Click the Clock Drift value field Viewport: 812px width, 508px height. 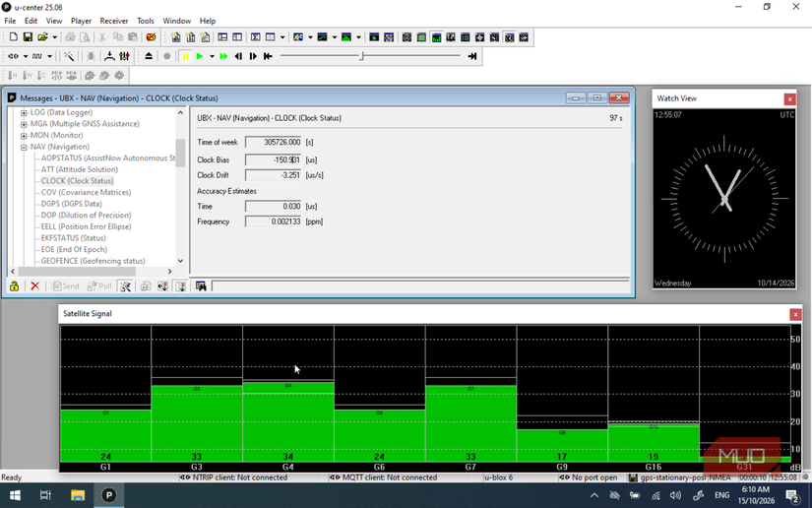(x=273, y=175)
